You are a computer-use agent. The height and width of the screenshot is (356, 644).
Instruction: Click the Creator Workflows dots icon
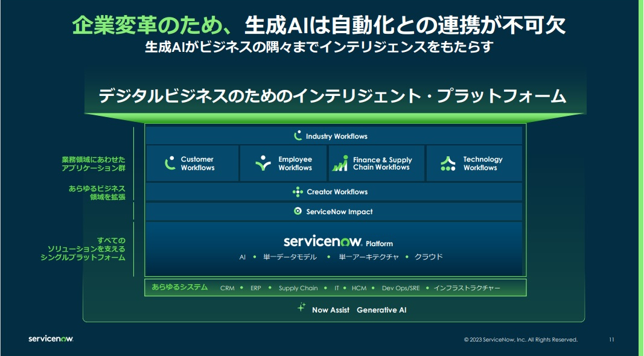point(298,192)
